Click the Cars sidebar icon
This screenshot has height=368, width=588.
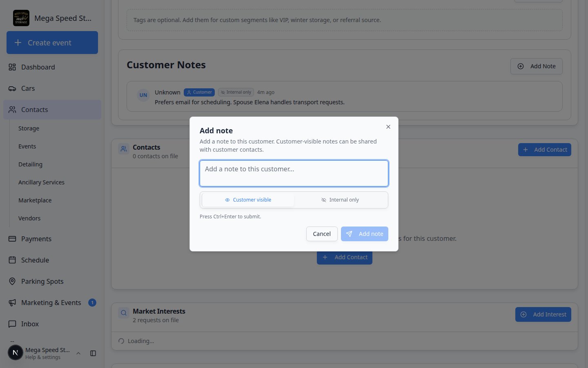[12, 88]
